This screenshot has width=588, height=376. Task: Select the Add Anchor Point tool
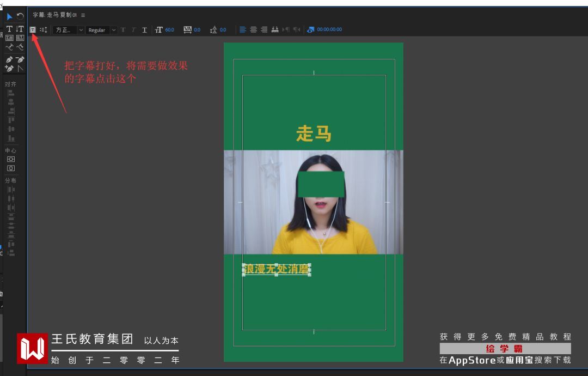(x=9, y=68)
